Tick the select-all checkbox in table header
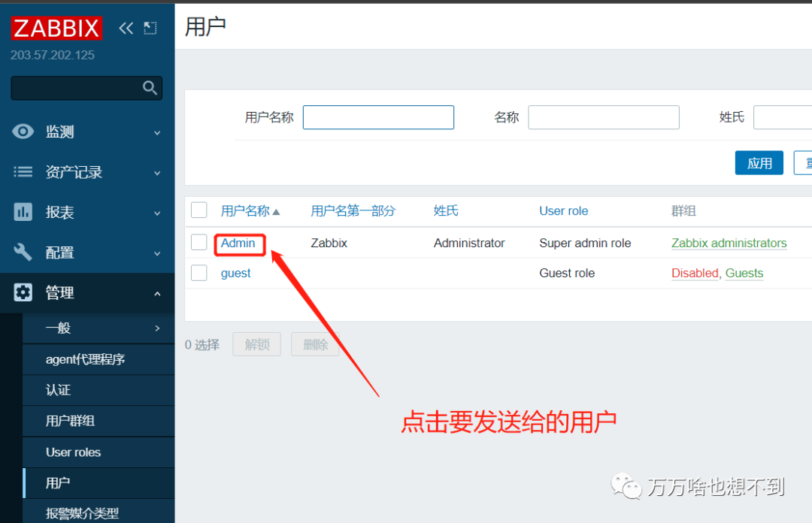 coord(198,210)
